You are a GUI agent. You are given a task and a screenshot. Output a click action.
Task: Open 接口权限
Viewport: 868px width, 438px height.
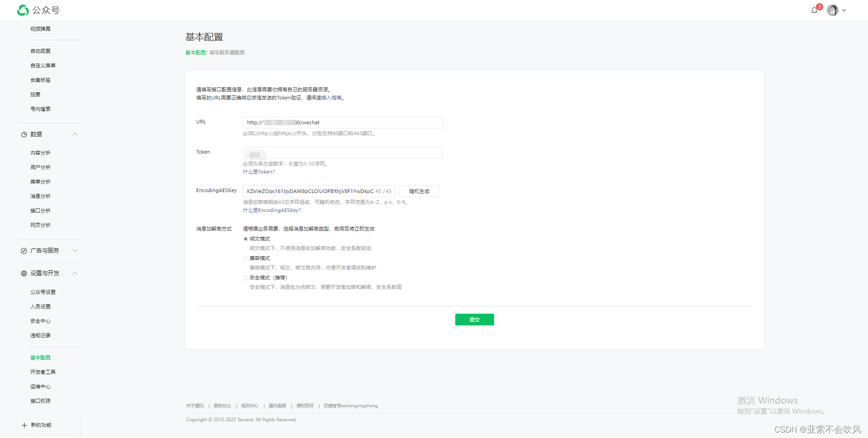point(40,401)
